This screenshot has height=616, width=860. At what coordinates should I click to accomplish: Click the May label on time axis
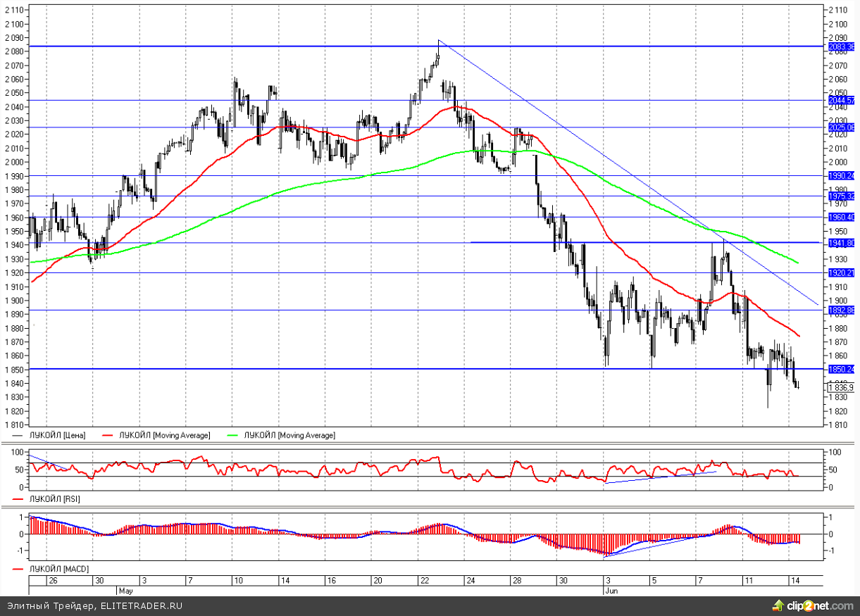coord(125,592)
